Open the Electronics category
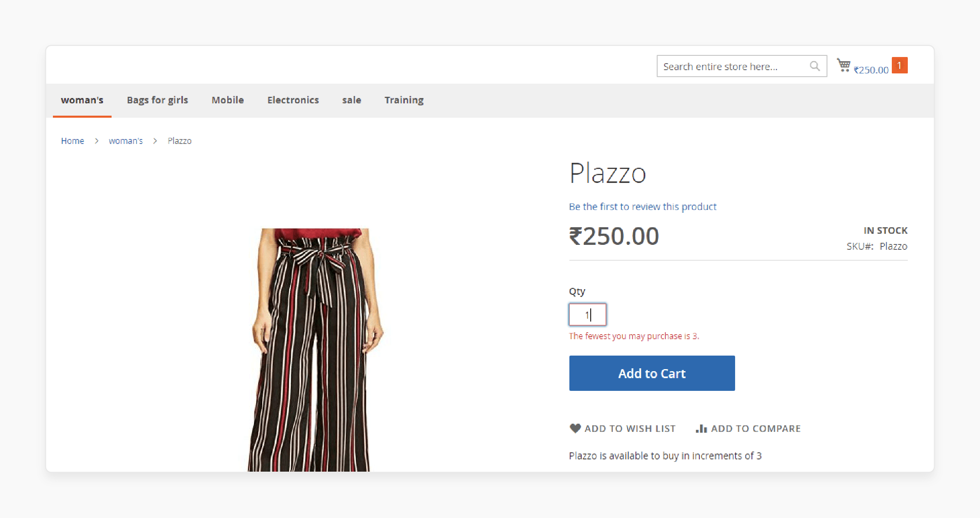 pos(293,100)
